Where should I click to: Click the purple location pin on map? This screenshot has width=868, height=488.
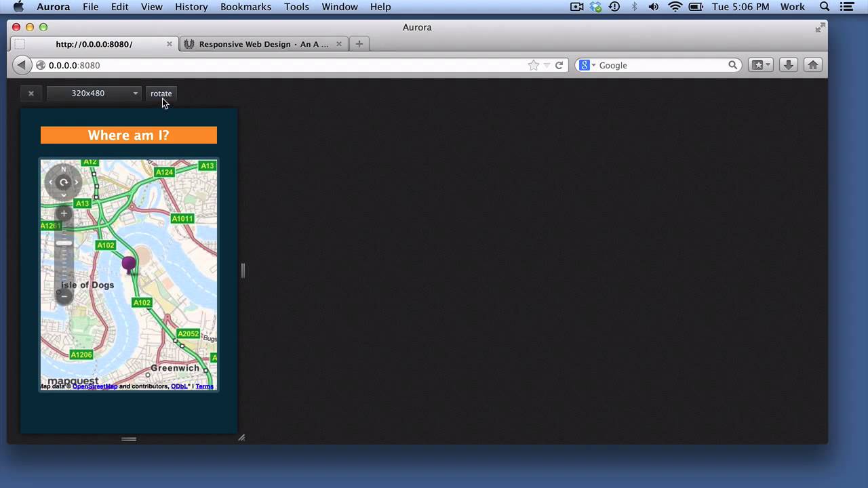point(129,264)
